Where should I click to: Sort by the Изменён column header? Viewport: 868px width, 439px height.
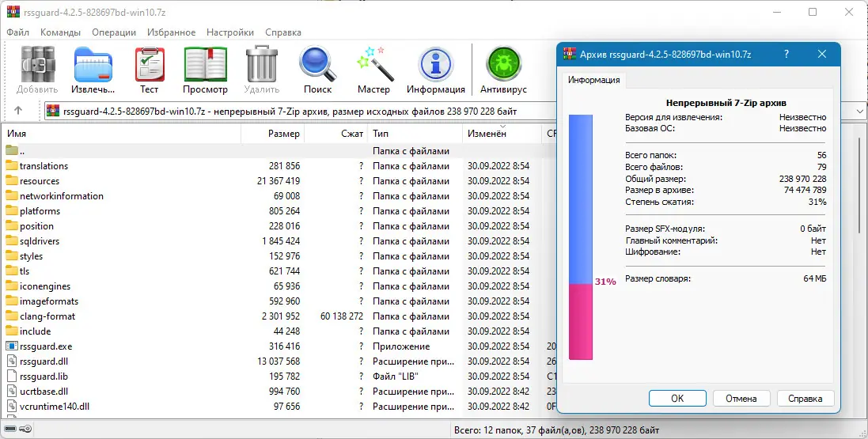point(502,134)
